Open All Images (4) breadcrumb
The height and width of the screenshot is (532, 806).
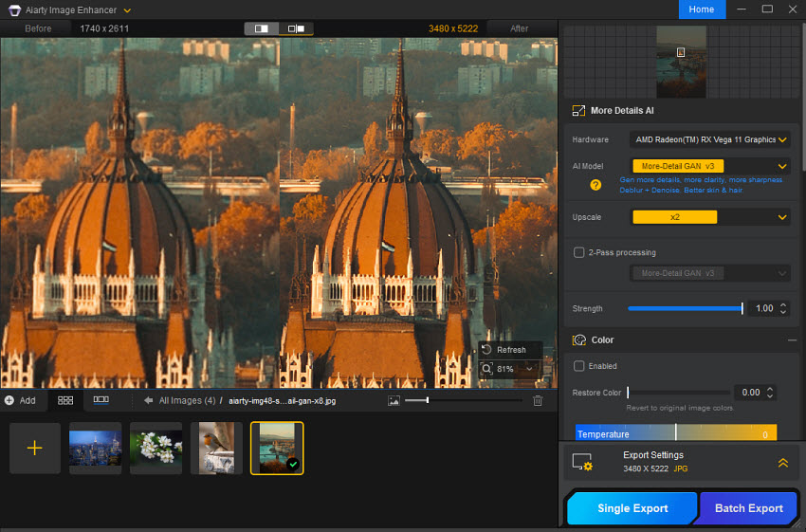(x=187, y=400)
